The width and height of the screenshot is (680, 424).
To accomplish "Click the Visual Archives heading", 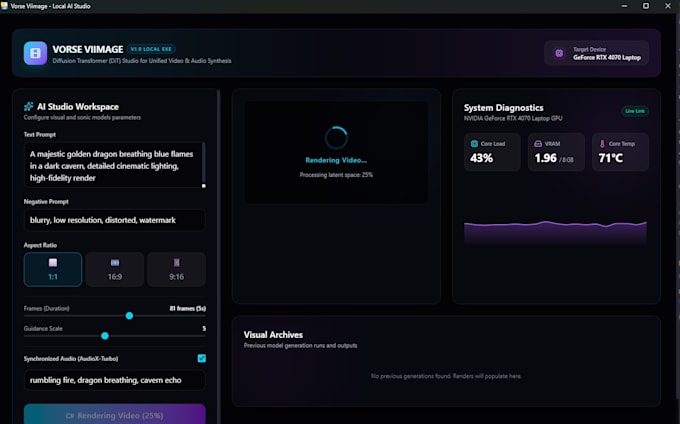I will [273, 335].
